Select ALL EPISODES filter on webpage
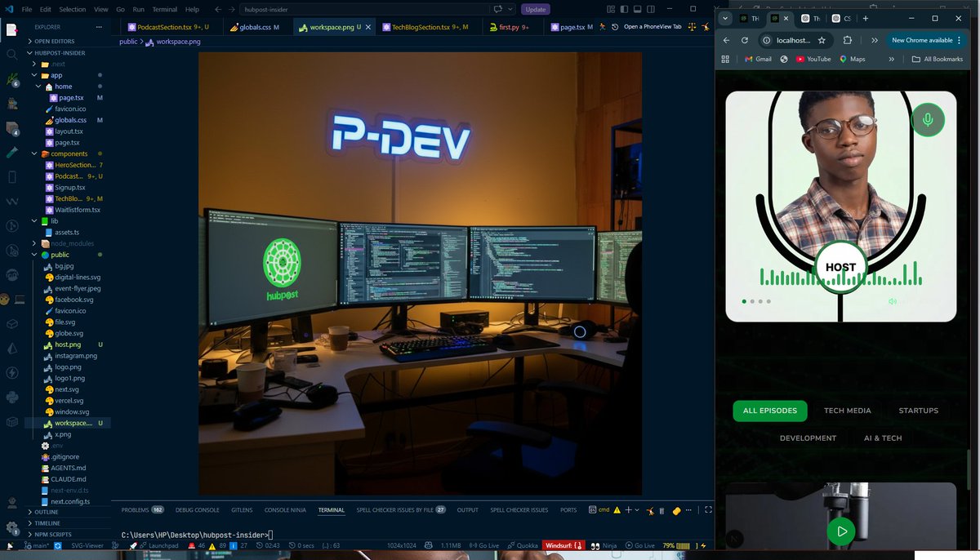 (770, 411)
